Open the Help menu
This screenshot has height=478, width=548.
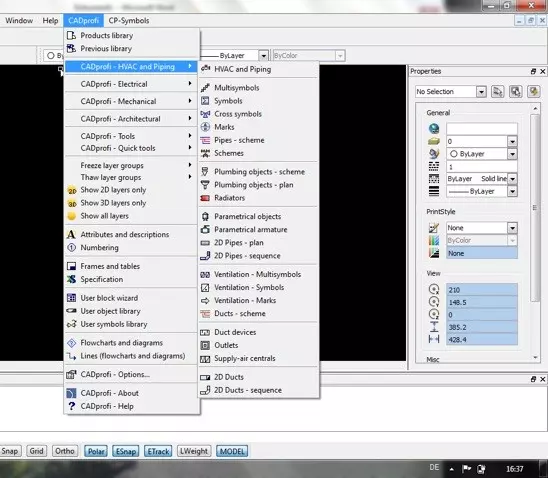50,21
